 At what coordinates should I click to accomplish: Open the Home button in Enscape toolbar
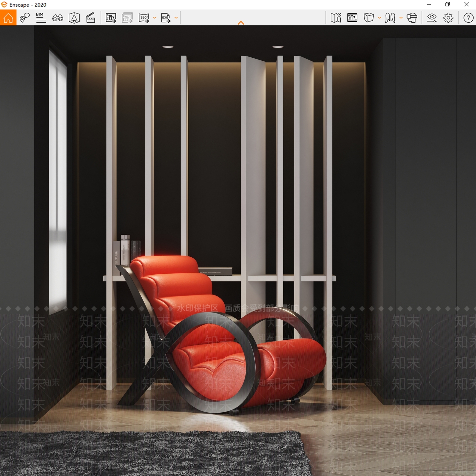8,18
